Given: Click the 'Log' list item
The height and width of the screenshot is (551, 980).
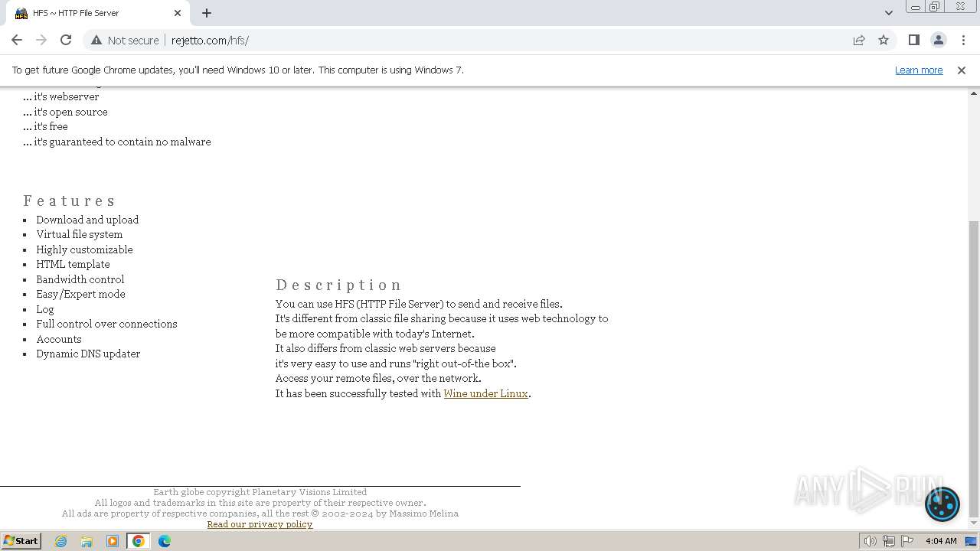Looking at the screenshot, I should (44, 309).
